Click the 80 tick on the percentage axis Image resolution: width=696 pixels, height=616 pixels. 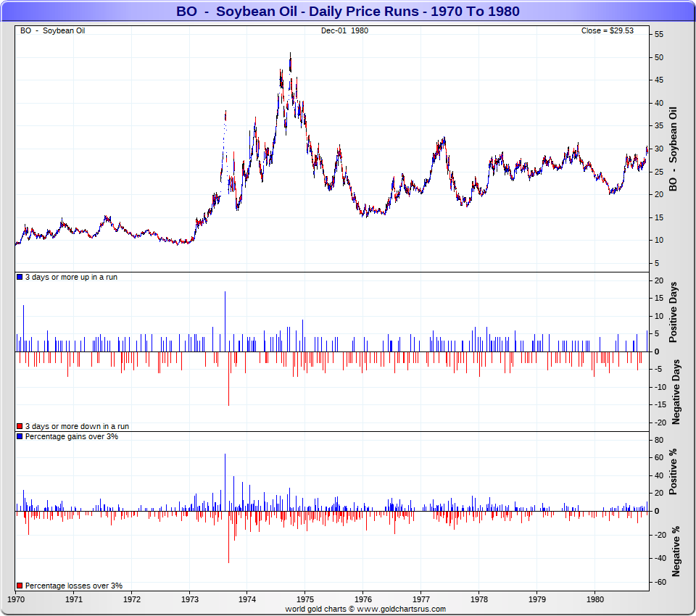click(659, 440)
